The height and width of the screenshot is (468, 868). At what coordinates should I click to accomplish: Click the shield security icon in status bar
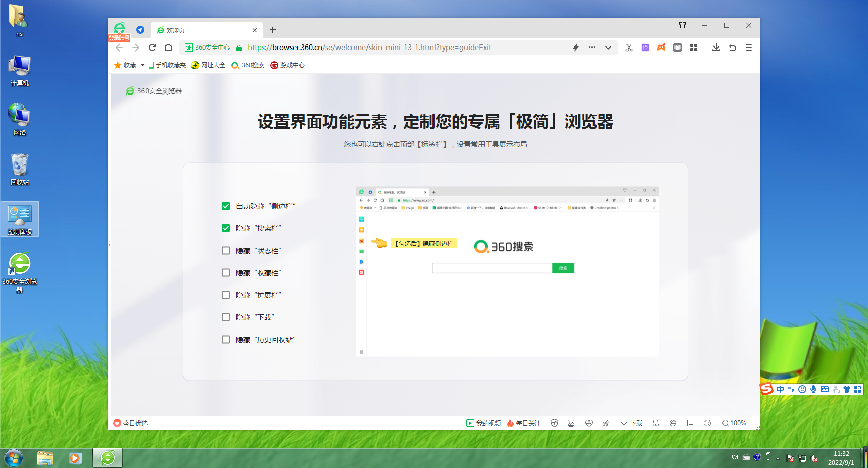[554, 423]
